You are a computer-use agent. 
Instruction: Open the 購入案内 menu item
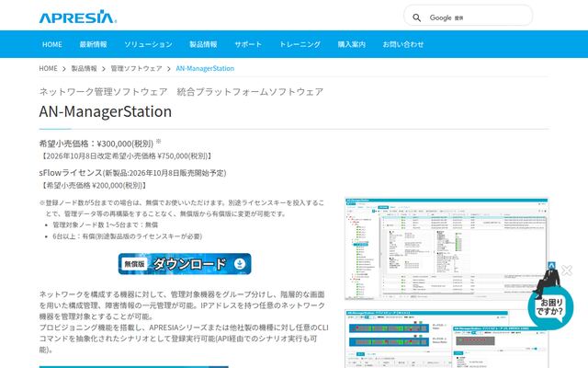coord(351,44)
